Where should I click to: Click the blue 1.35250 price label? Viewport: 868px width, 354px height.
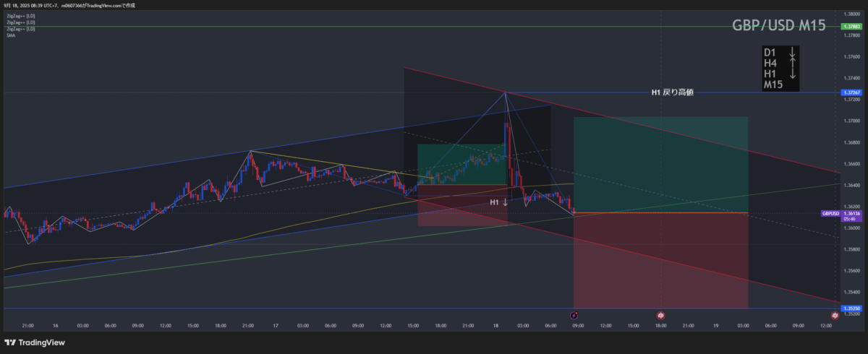click(x=851, y=308)
